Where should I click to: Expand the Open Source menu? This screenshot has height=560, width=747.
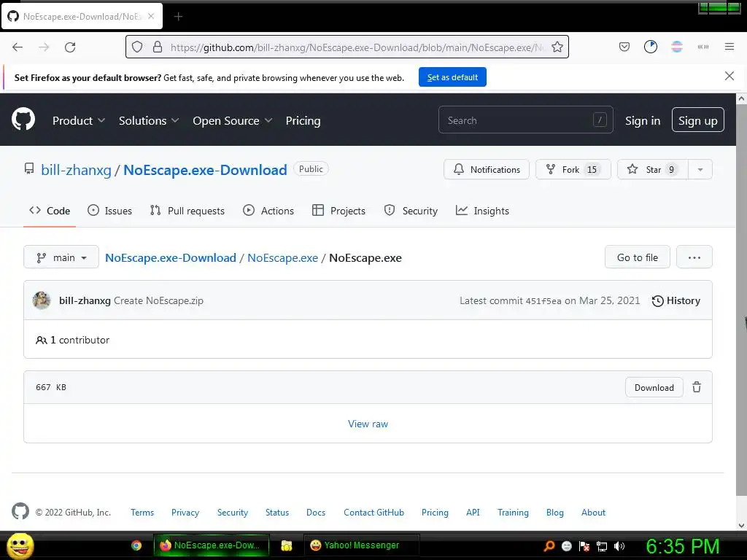coord(233,121)
